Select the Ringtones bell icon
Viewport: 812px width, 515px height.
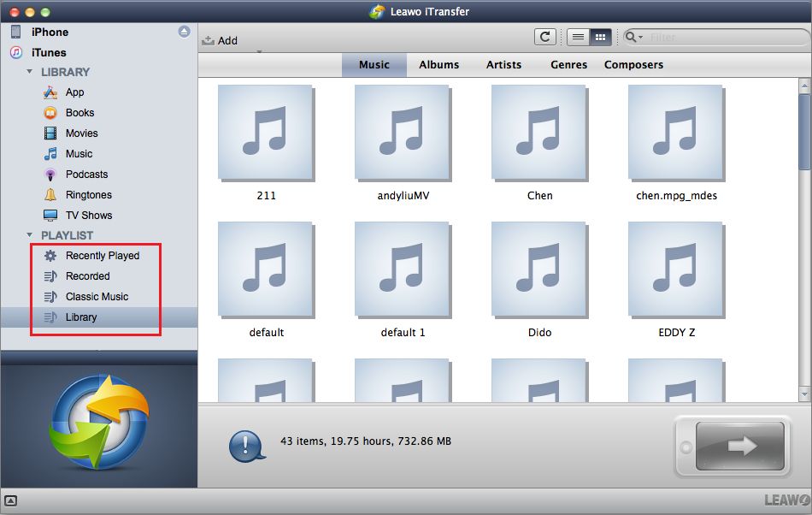coord(50,195)
